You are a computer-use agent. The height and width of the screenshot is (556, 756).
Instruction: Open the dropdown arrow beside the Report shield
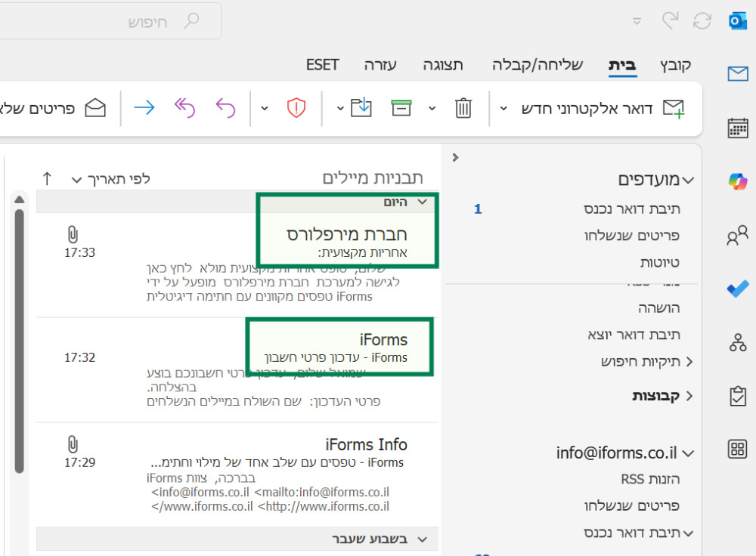pos(264,109)
